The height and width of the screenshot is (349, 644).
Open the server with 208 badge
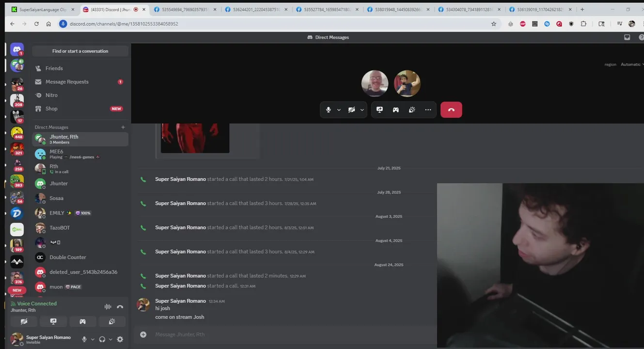coord(17,100)
